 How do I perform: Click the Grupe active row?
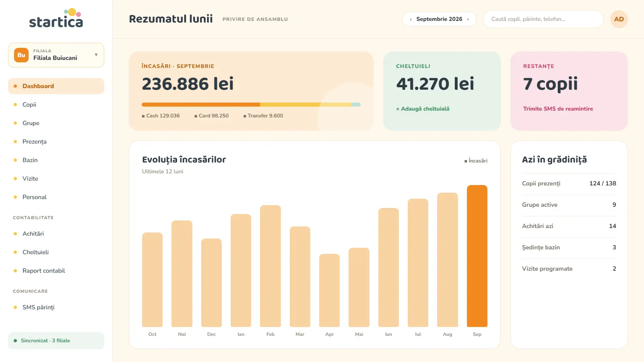[569, 205]
